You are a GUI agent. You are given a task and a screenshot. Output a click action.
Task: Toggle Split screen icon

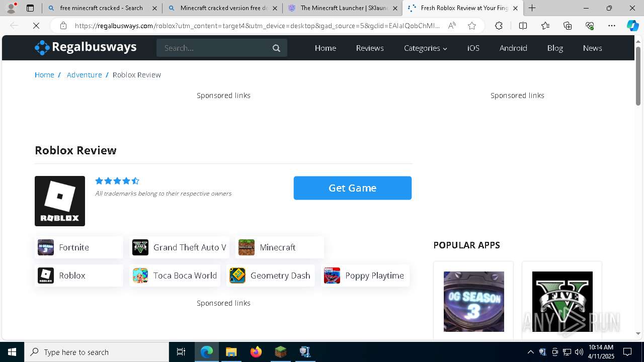pos(523,26)
